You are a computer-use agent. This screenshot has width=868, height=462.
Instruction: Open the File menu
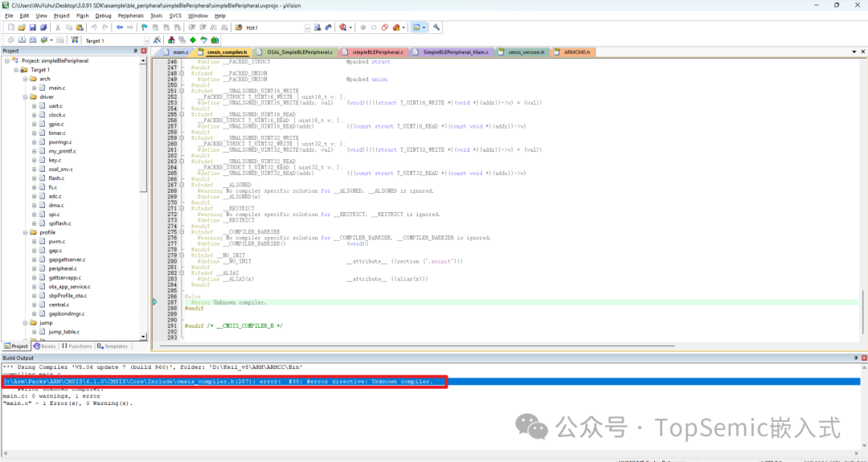(x=9, y=15)
